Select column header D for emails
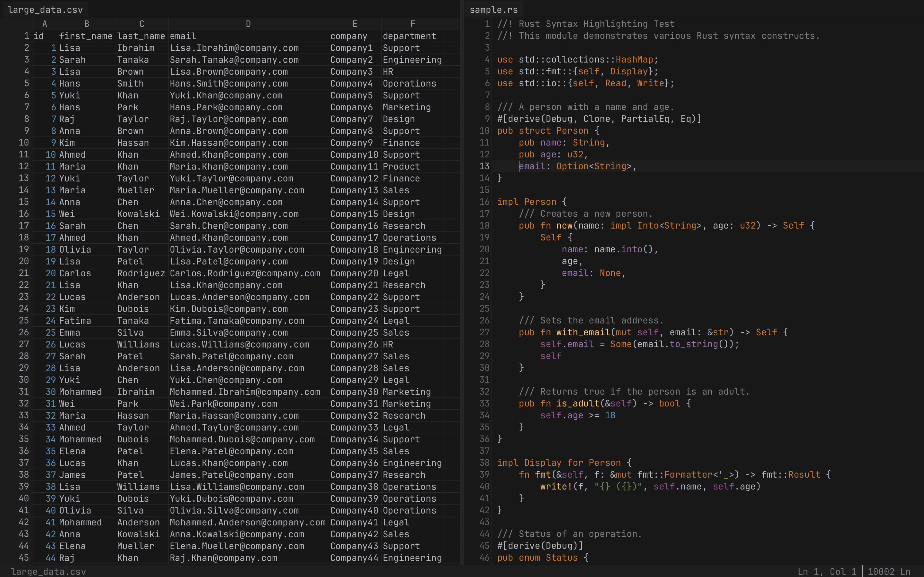This screenshot has height=577, width=924. coord(248,23)
